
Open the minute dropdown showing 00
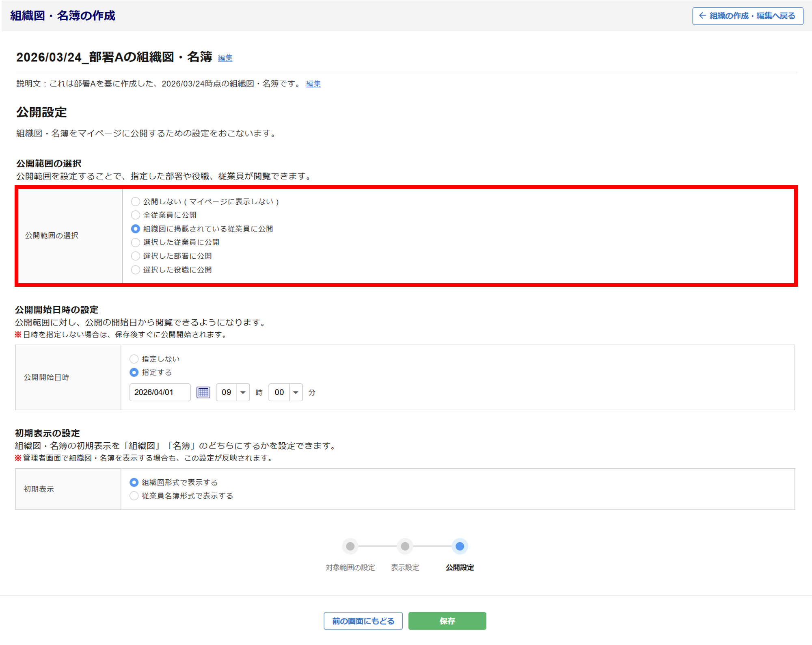coord(285,392)
